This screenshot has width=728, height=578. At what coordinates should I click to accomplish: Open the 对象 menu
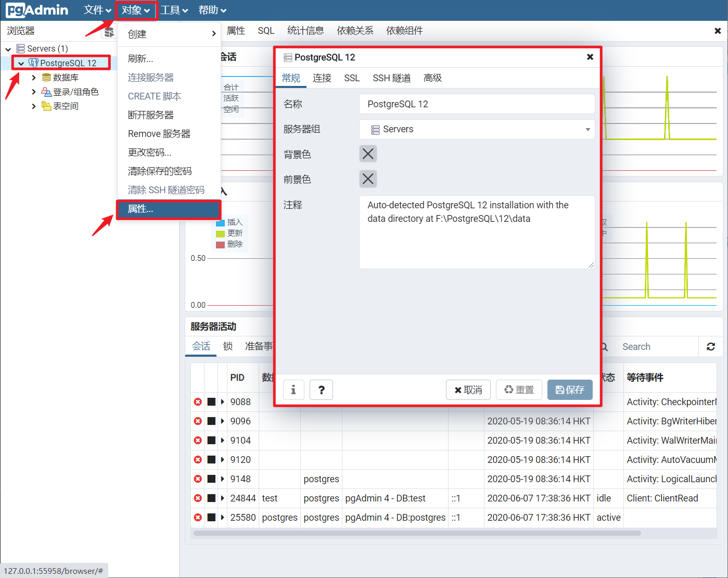coord(136,10)
